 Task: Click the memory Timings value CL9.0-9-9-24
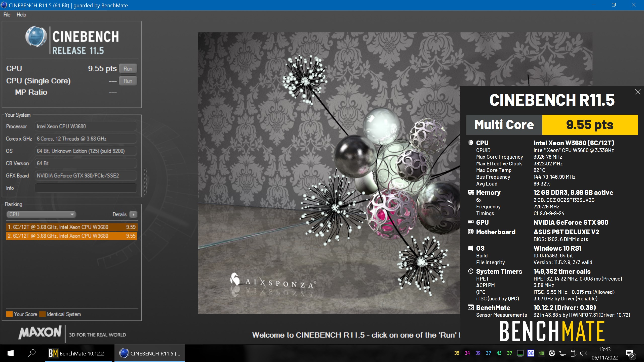click(x=549, y=213)
